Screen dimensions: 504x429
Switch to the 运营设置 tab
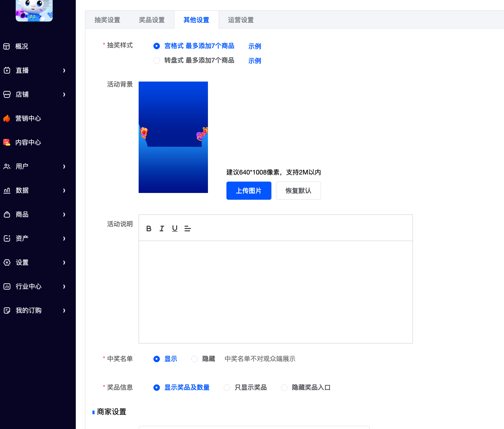click(241, 20)
